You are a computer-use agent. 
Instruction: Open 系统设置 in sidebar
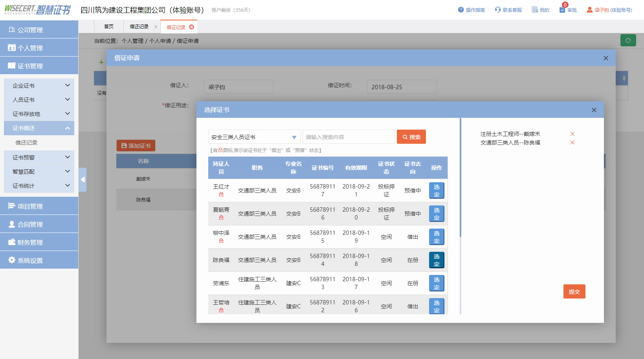click(39, 260)
